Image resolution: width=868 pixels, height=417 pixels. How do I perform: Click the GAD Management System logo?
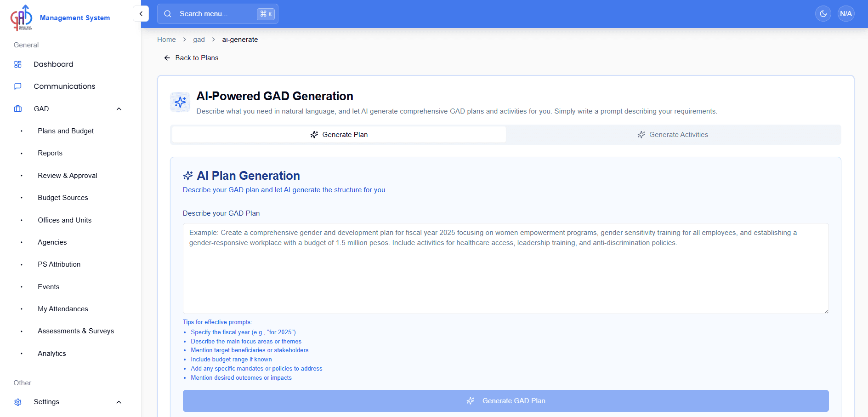pos(21,17)
